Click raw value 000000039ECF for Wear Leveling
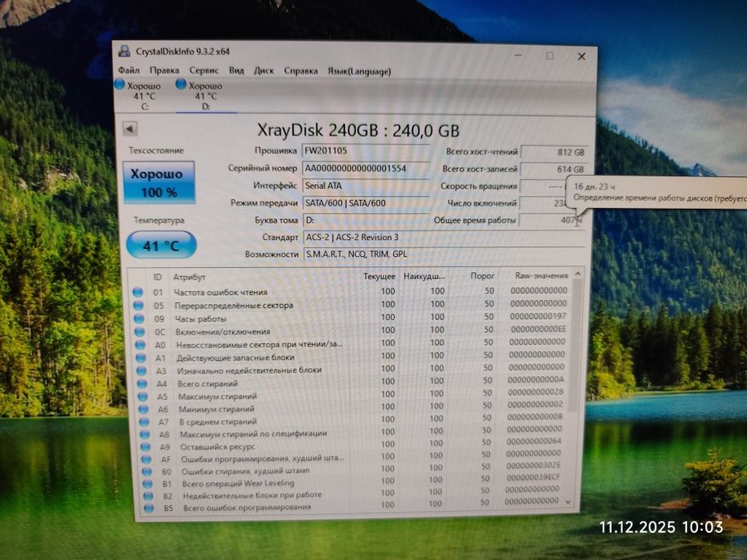Viewport: 747px width, 560px height. pos(532,477)
